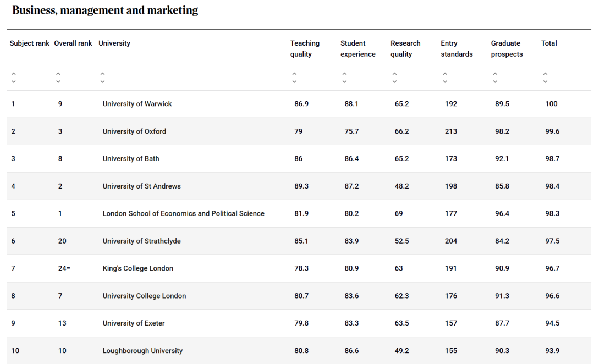Click Warwick's student experience value 88.1
Image resolution: width=594 pixels, height=364 pixels.
[x=351, y=104]
